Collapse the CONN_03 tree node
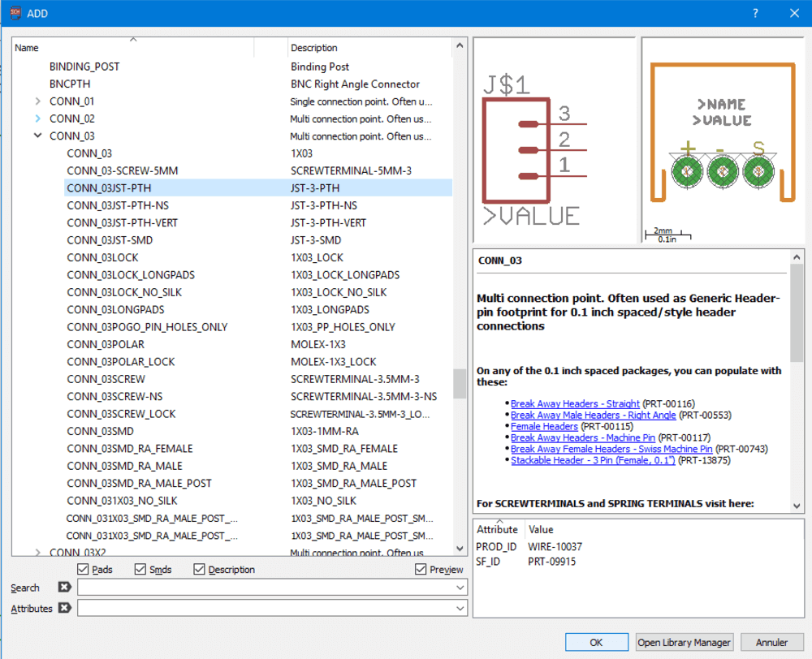Image resolution: width=812 pixels, height=659 pixels. tap(38, 136)
